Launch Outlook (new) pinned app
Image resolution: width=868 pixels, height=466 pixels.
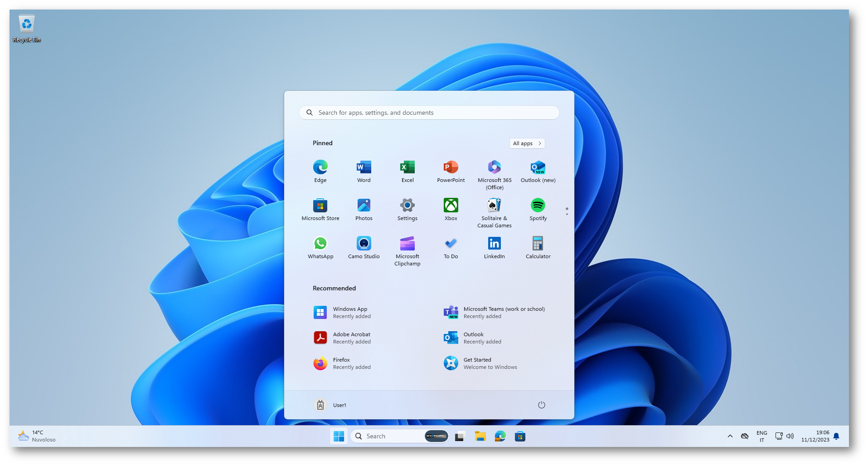538,171
